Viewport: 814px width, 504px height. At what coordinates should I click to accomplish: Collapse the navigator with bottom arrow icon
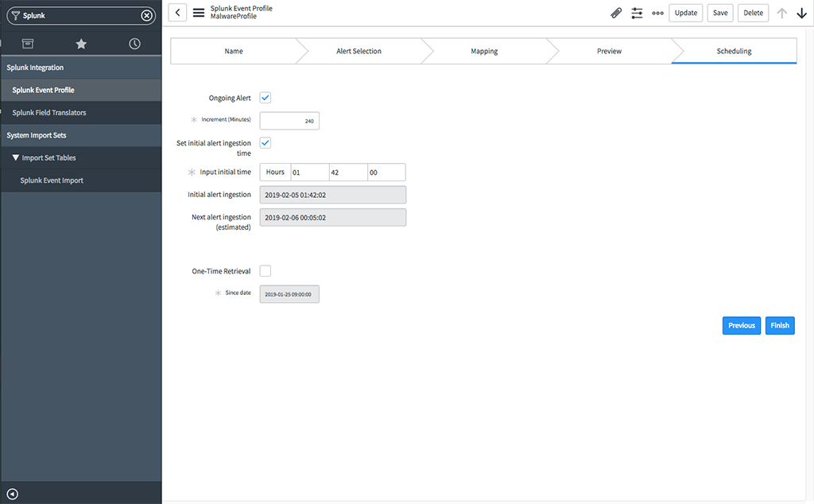coord(13,494)
